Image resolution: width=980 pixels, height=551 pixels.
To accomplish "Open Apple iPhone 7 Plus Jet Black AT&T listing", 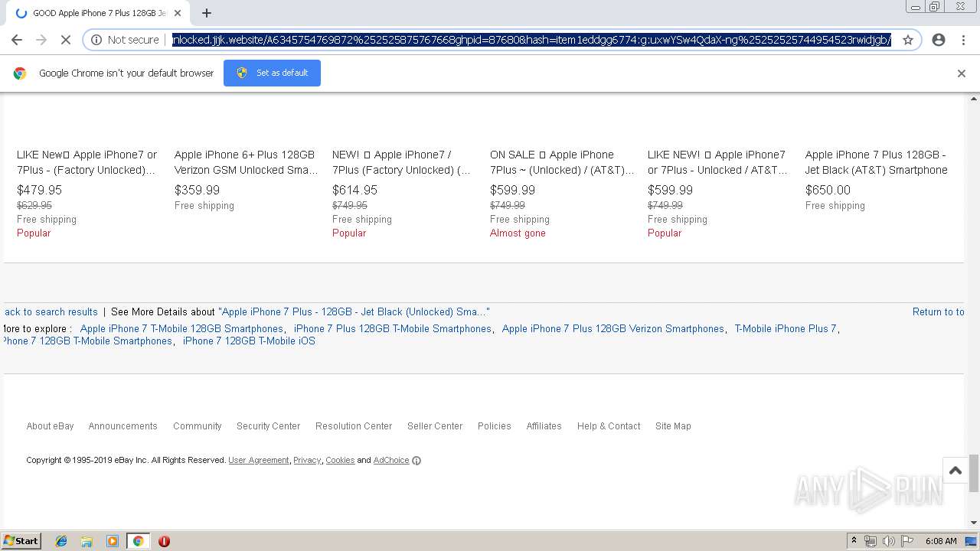I will pyautogui.click(x=877, y=162).
